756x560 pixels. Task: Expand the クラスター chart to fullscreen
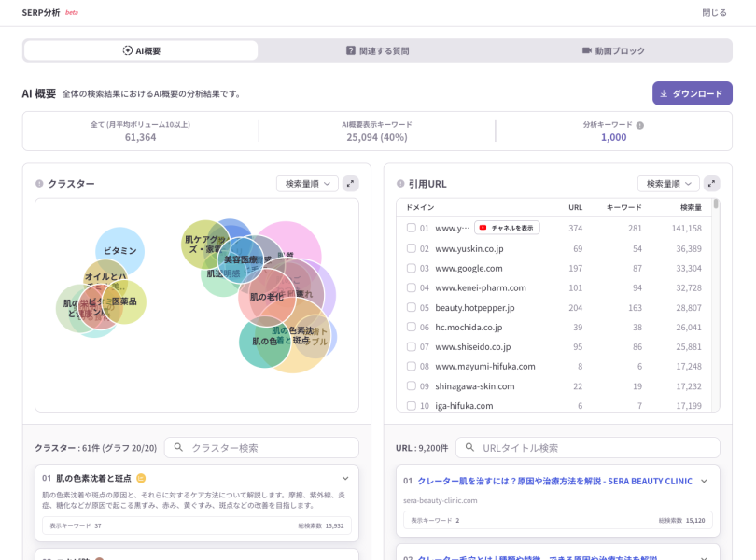point(351,184)
